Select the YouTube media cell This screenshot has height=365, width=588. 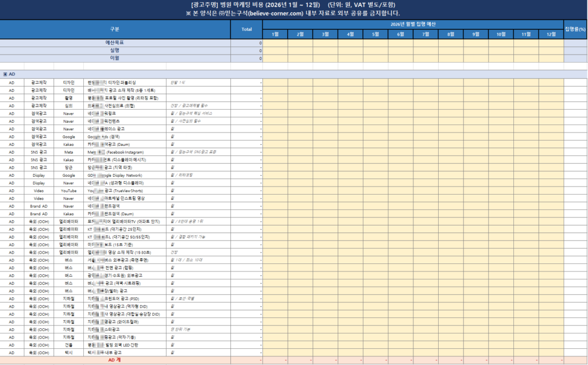point(69,191)
